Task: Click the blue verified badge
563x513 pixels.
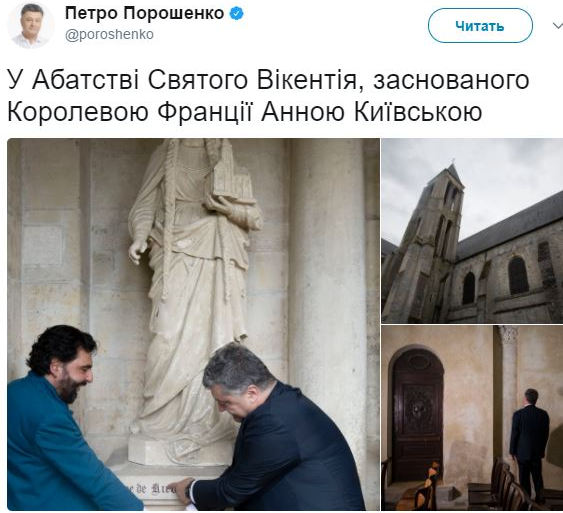Action: pos(236,14)
